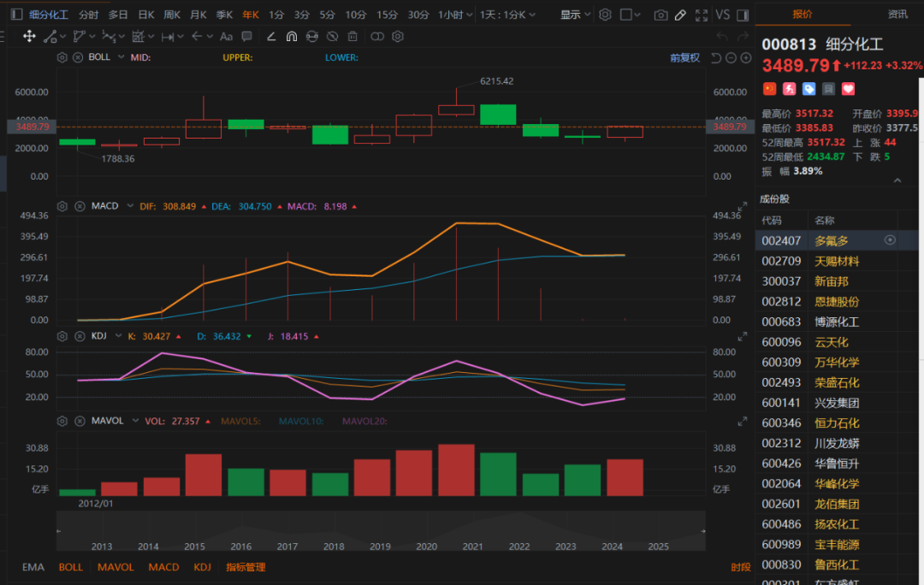The width and height of the screenshot is (924, 585).
Task: Maximize the KDJ panel
Action: [743, 337]
